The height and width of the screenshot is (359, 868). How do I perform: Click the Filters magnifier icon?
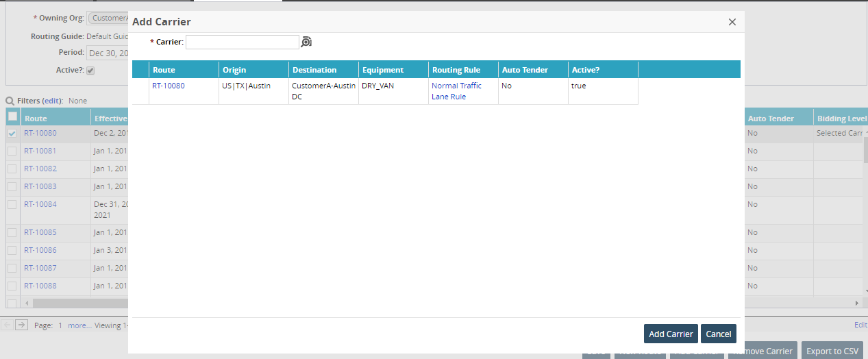pyautogui.click(x=10, y=101)
